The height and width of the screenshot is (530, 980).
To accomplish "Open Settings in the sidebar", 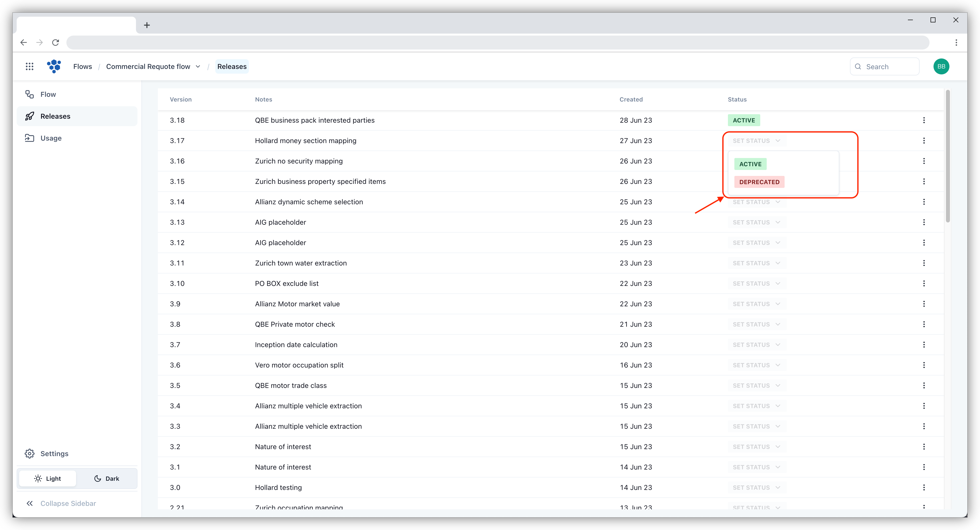I will coord(54,453).
